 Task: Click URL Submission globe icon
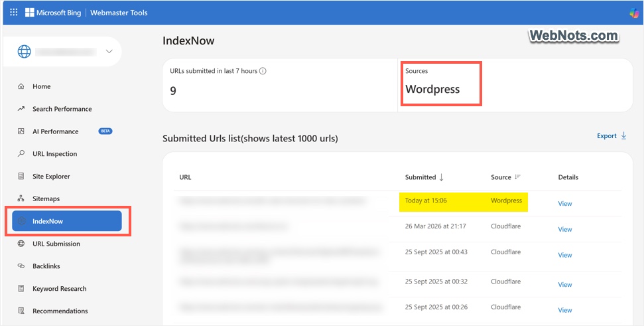(x=21, y=244)
